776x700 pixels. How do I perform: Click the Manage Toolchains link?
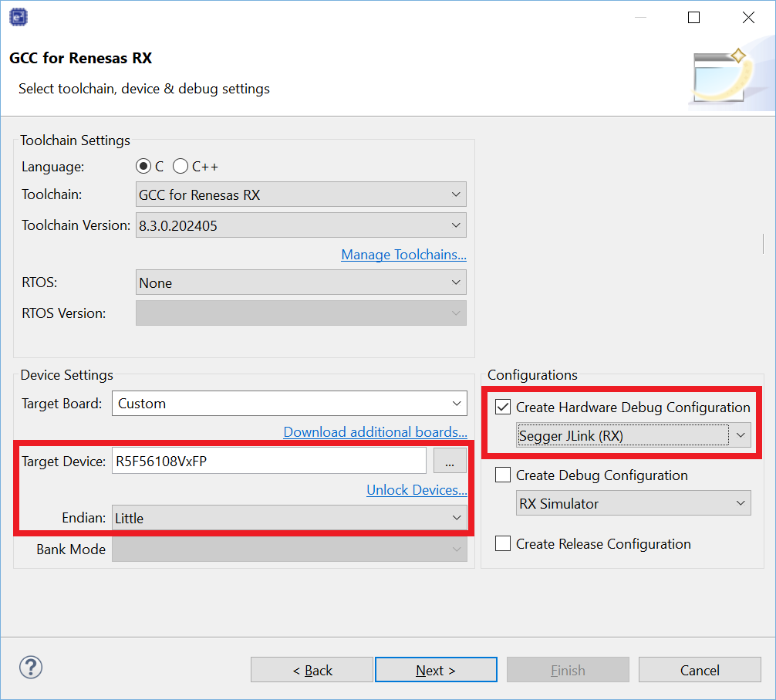click(x=403, y=255)
